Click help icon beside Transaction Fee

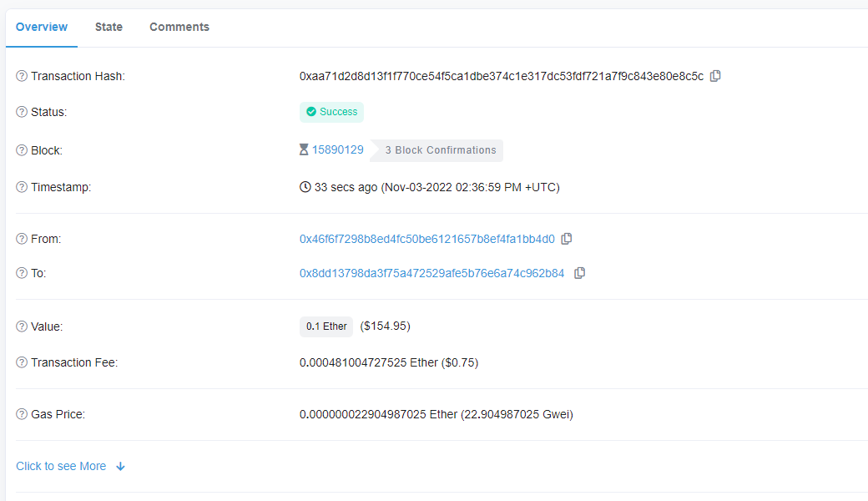pos(22,362)
